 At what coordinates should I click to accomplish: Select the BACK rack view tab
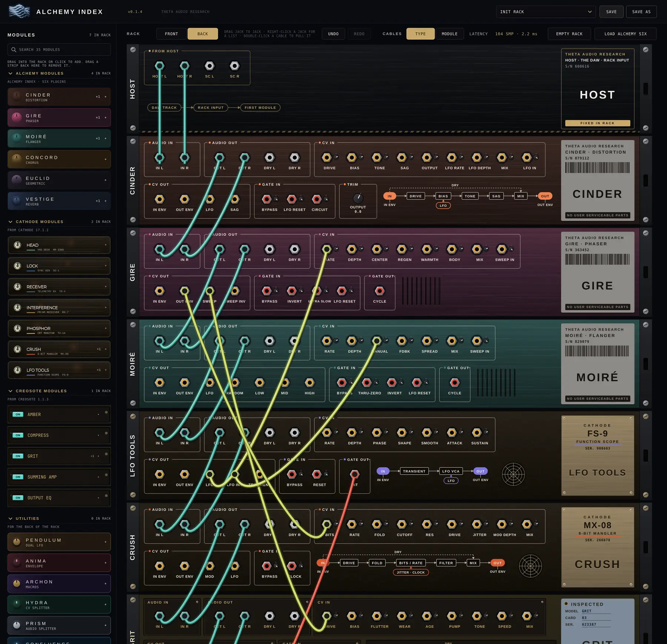[203, 34]
